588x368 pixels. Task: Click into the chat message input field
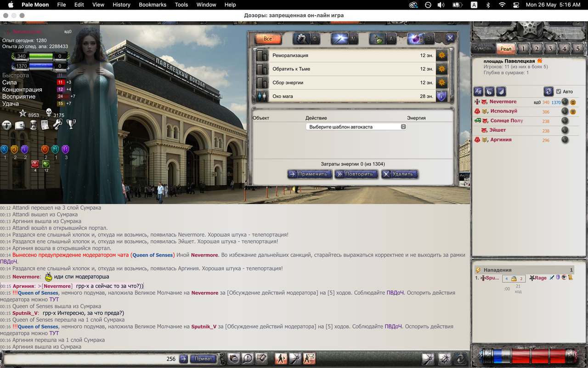pyautogui.click(x=90, y=359)
